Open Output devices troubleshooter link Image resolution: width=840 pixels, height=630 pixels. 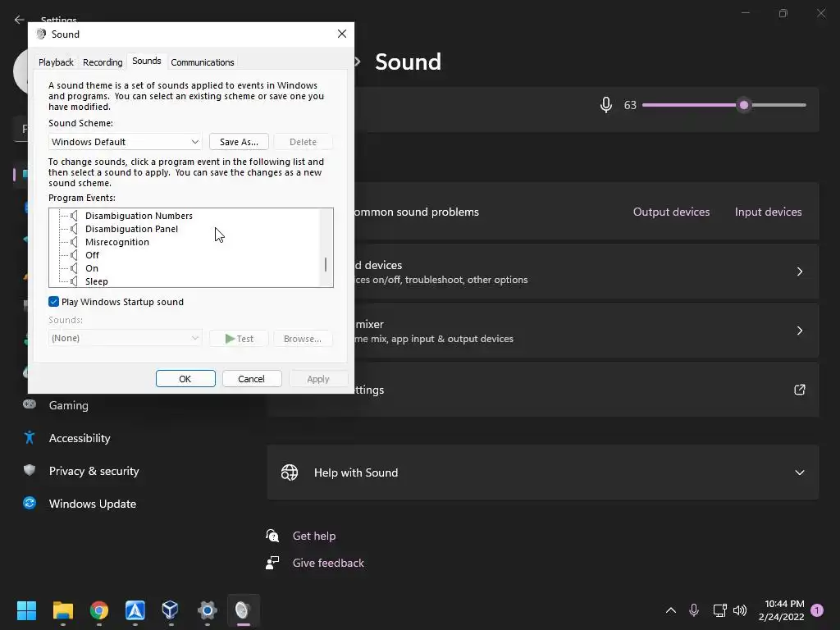[x=671, y=212]
